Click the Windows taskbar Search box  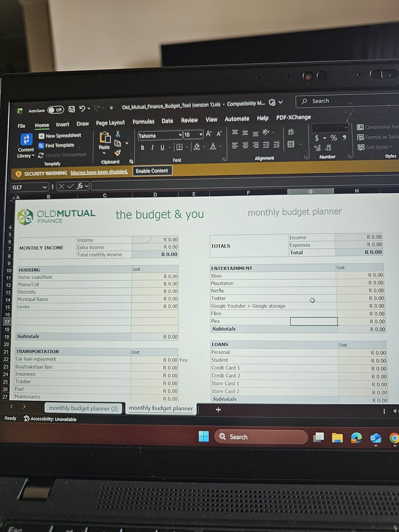(261, 437)
